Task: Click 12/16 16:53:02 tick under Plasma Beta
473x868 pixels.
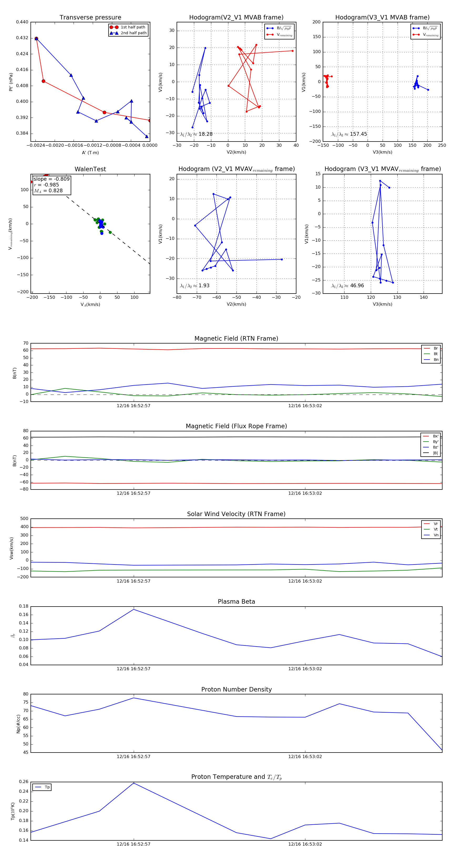Action: tap(305, 669)
